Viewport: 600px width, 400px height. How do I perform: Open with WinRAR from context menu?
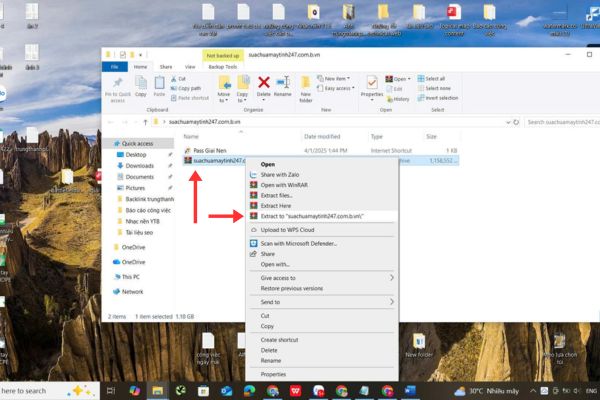pyautogui.click(x=288, y=184)
